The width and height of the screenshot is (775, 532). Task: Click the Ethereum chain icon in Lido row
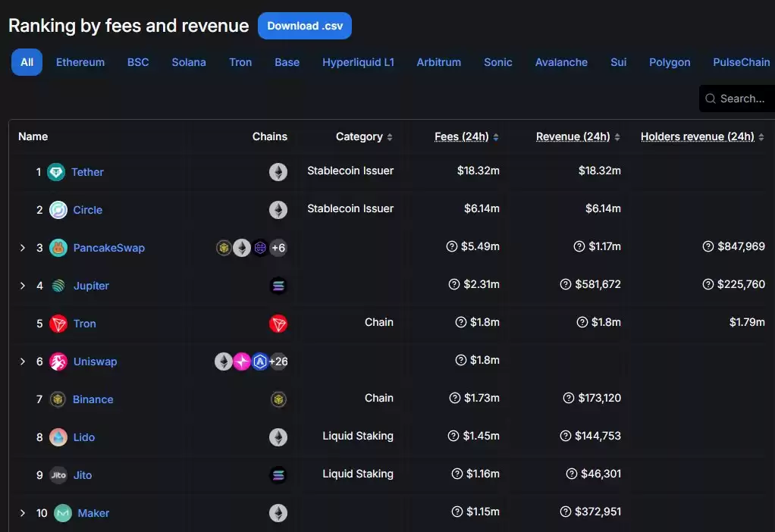click(278, 437)
